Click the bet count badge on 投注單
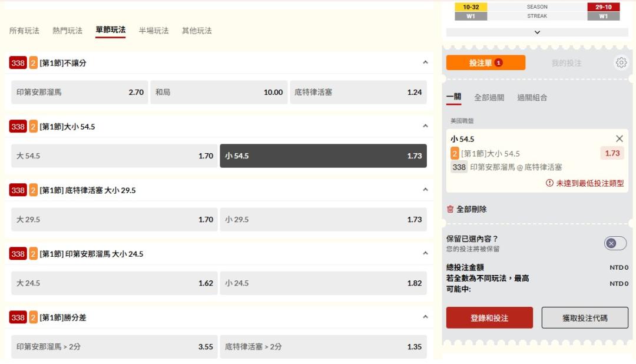The height and width of the screenshot is (364, 636). point(498,63)
